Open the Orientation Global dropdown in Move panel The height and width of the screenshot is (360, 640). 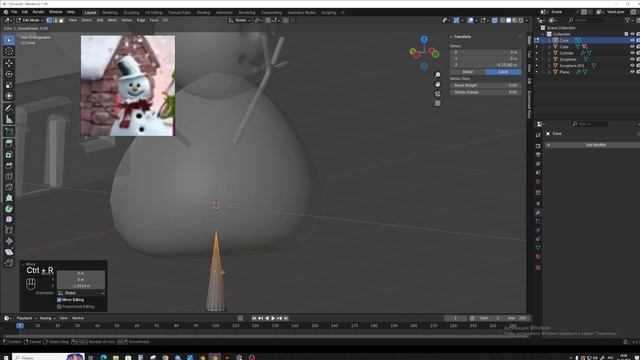(81, 293)
